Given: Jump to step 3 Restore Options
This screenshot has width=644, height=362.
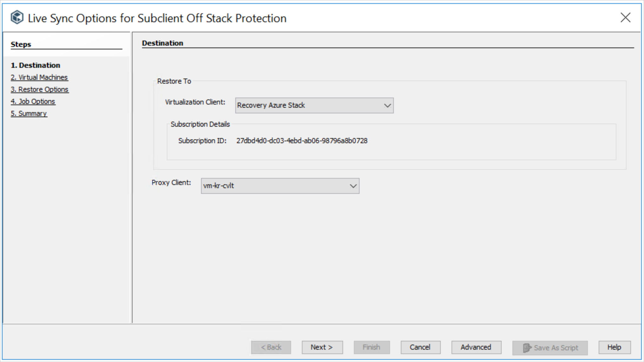Looking at the screenshot, I should click(40, 89).
